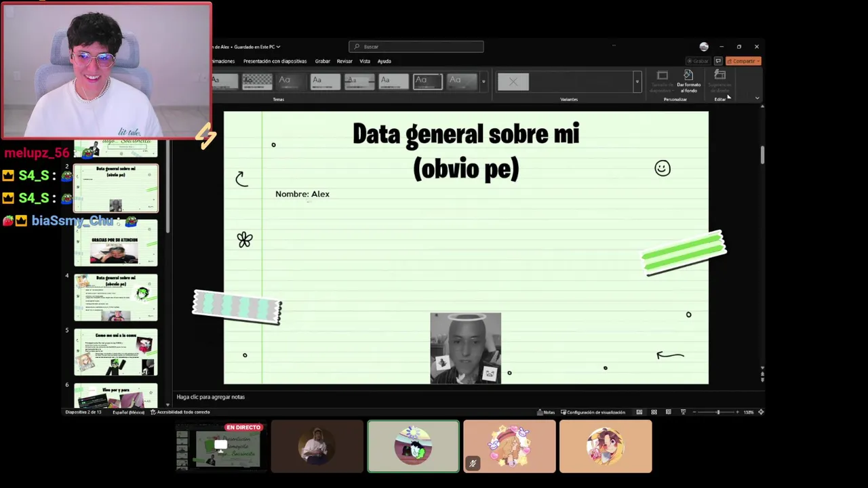Open Configuración de visualización

(593, 412)
